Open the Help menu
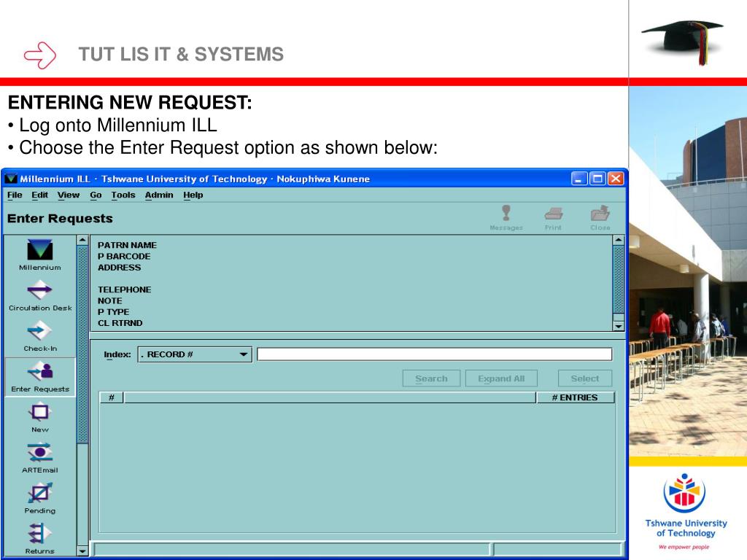This screenshot has width=747, height=560. [x=193, y=195]
